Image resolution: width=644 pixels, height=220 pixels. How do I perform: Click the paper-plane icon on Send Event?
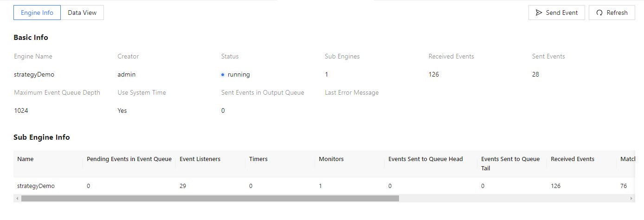(x=539, y=13)
